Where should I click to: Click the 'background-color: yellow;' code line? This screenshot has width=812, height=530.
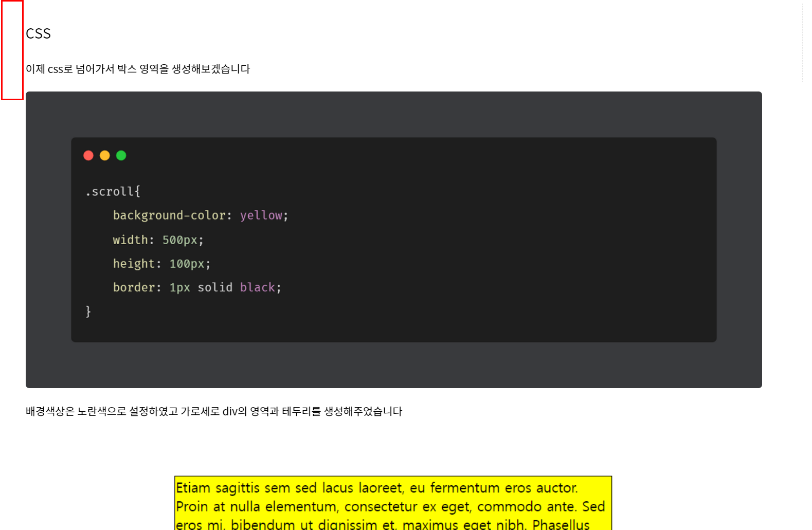pos(201,215)
